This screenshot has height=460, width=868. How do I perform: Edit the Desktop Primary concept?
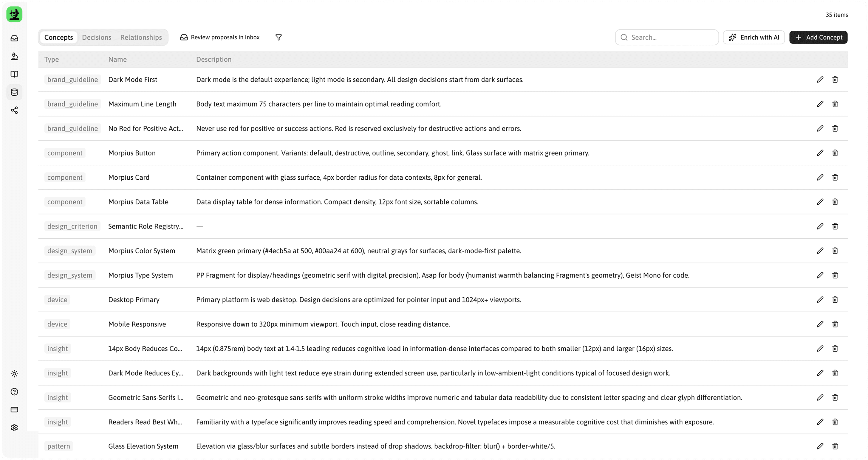pos(820,300)
